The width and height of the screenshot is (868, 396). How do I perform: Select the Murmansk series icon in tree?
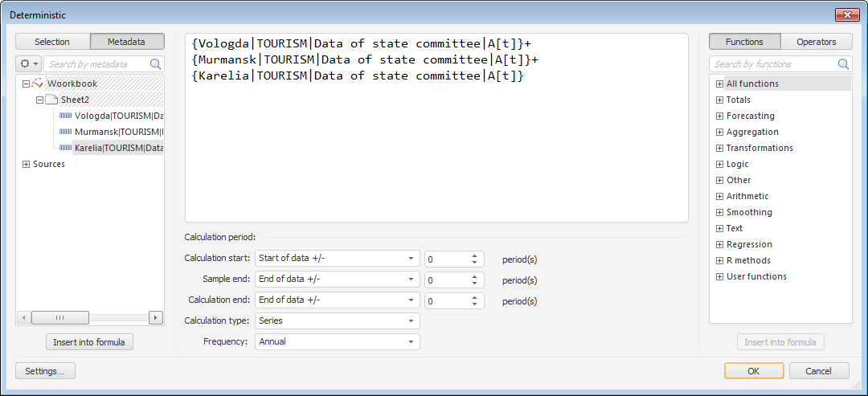[x=66, y=132]
